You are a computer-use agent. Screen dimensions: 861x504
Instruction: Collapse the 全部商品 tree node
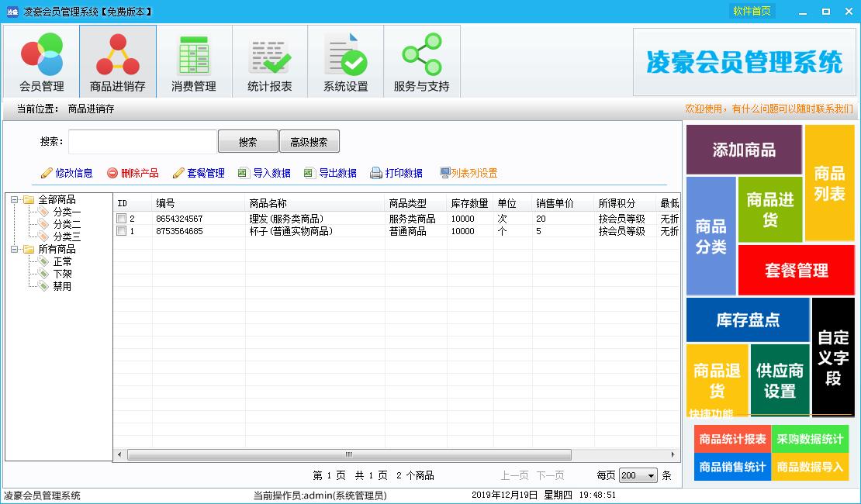[x=14, y=200]
